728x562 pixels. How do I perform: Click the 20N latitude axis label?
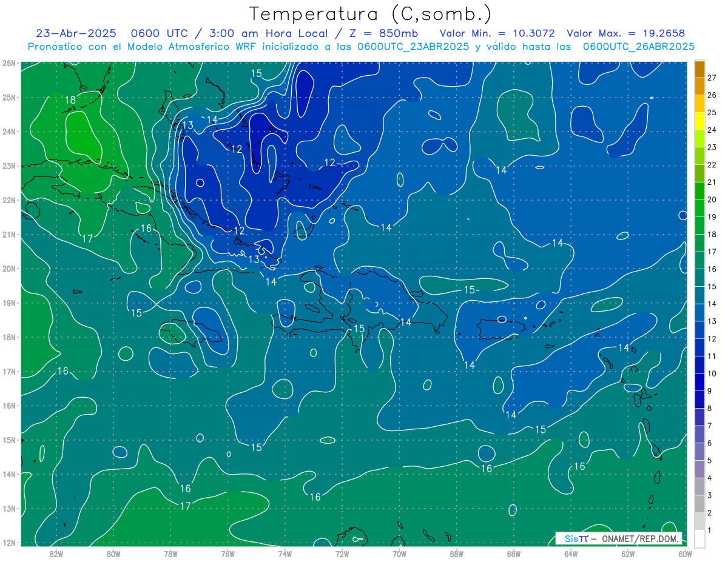[x=8, y=269]
